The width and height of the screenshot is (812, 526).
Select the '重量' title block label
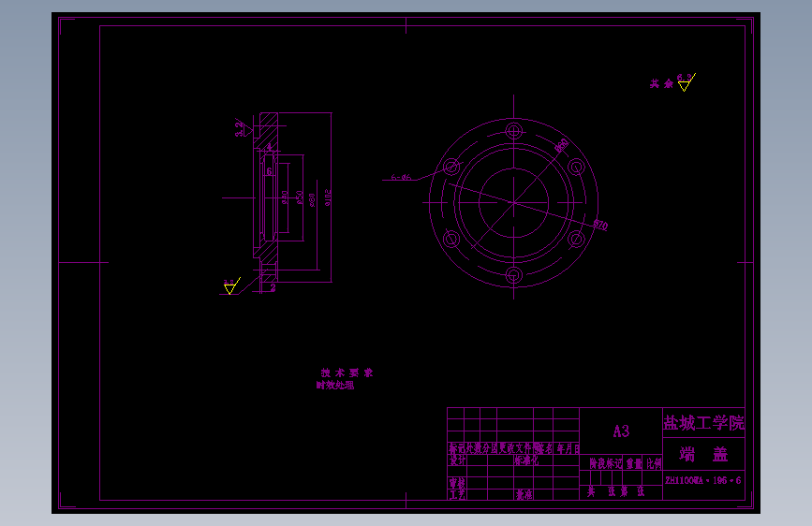[x=634, y=463]
